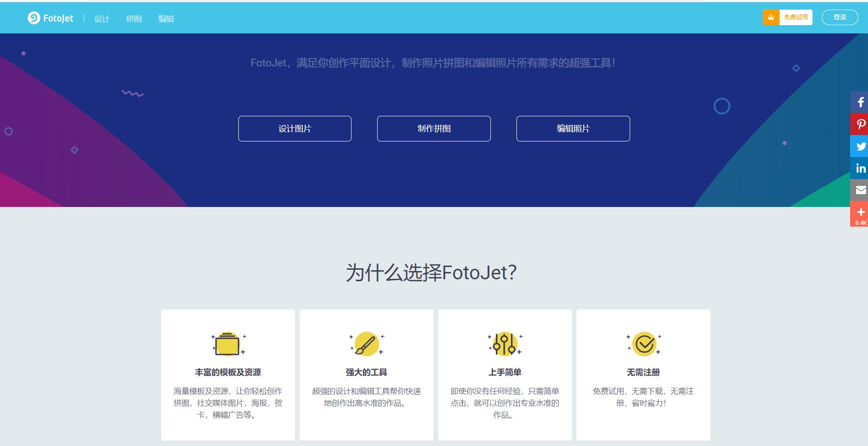Viewport: 868px width, 446px height.
Task: Share the page on Twitter
Action: click(x=860, y=146)
